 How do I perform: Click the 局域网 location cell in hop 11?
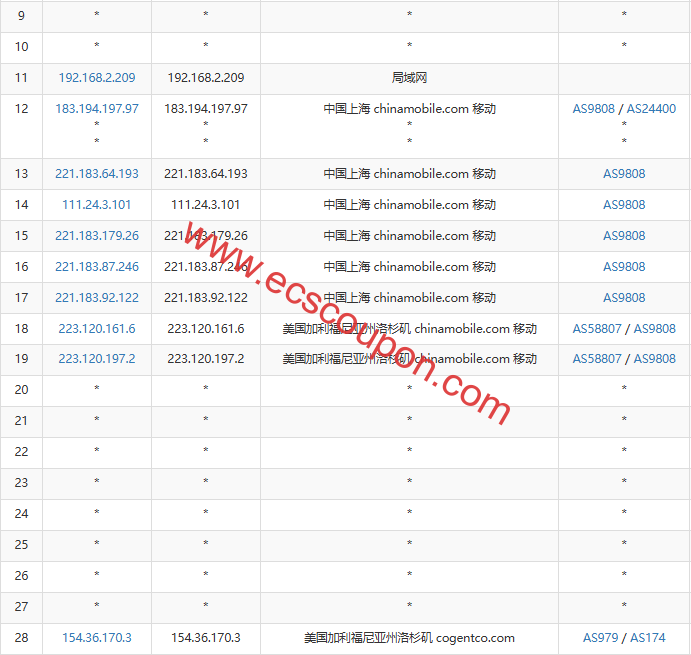tap(410, 78)
